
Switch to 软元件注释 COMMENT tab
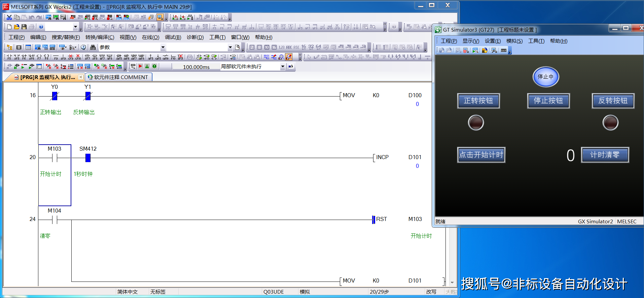[118, 77]
